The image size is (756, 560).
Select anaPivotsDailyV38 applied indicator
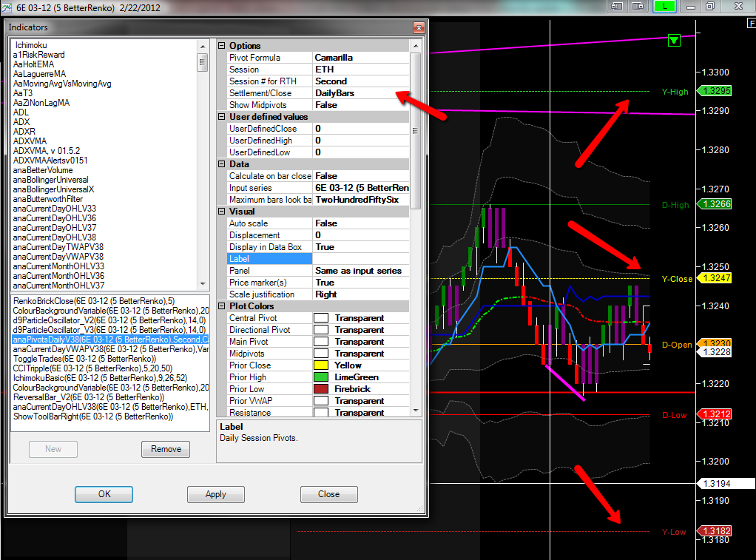coord(110,340)
